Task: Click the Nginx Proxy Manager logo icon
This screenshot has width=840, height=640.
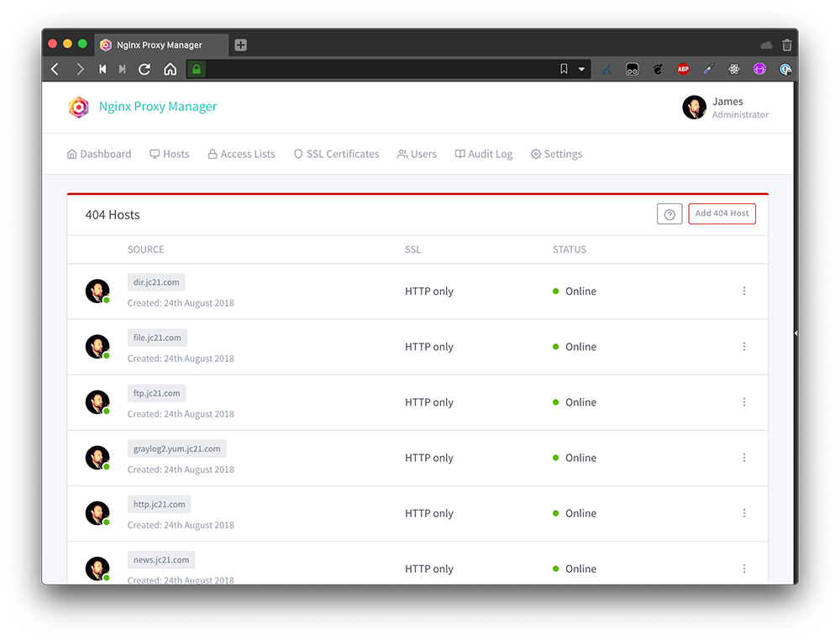Action: coord(79,108)
